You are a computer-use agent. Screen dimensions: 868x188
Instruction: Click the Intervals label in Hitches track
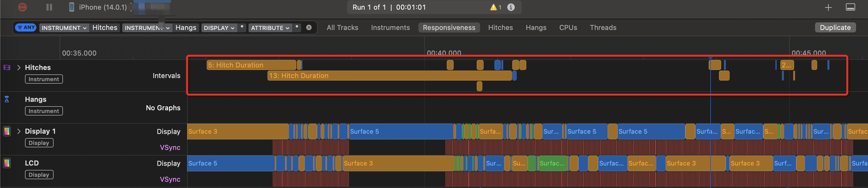point(166,76)
